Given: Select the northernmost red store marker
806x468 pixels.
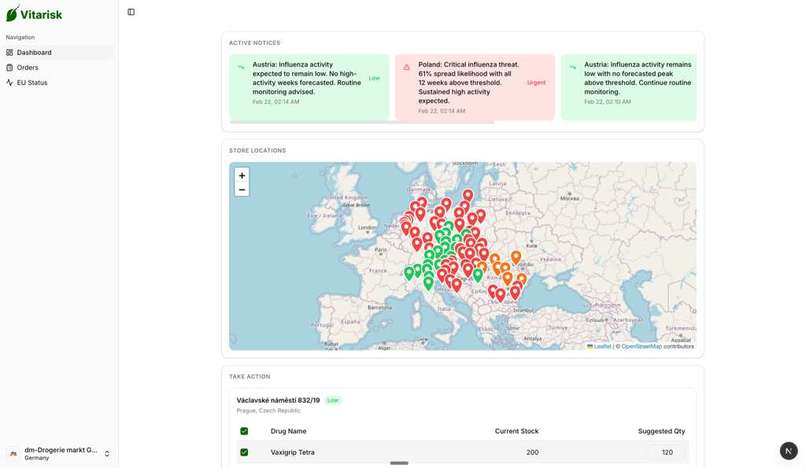Looking at the screenshot, I should [x=468, y=195].
